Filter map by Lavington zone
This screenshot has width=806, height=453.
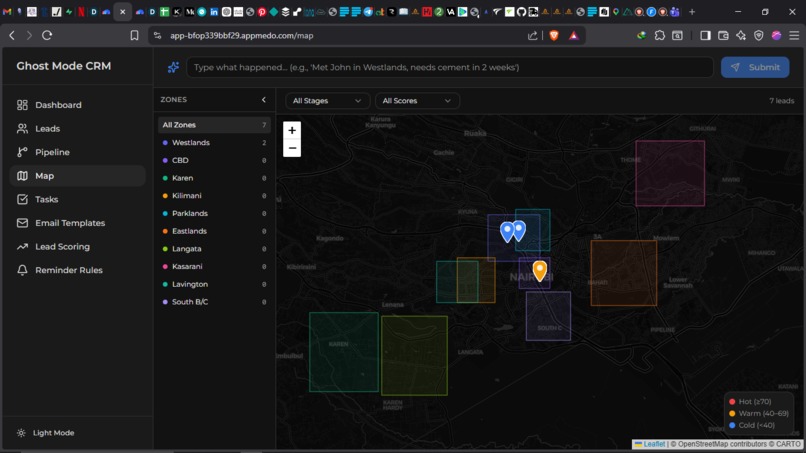(x=214, y=284)
